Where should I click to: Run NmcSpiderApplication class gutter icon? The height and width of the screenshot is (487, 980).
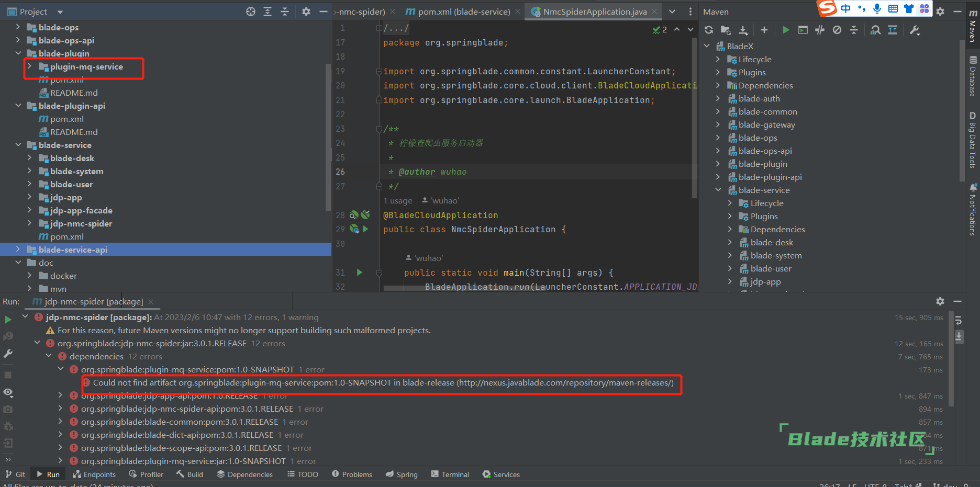click(x=365, y=229)
